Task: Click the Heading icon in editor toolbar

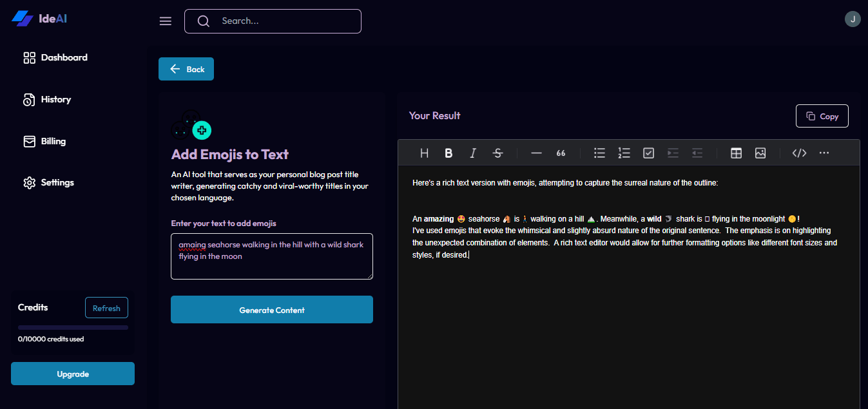Action: click(x=424, y=153)
